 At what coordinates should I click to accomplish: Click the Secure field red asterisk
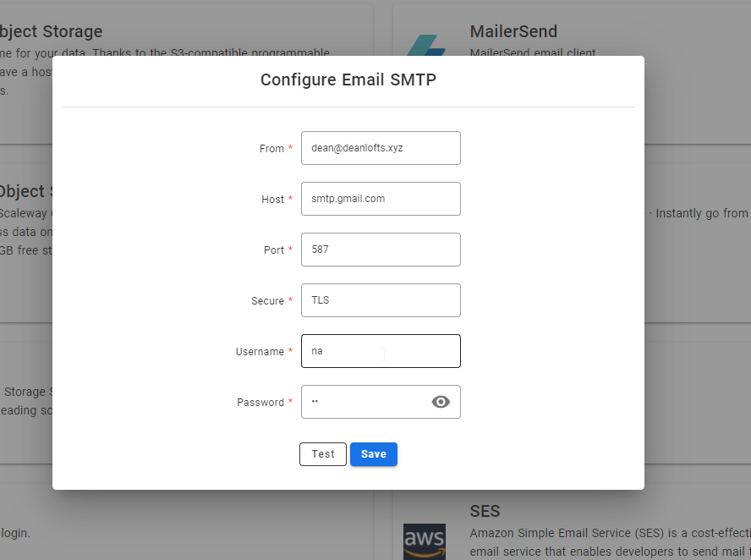pyautogui.click(x=290, y=301)
